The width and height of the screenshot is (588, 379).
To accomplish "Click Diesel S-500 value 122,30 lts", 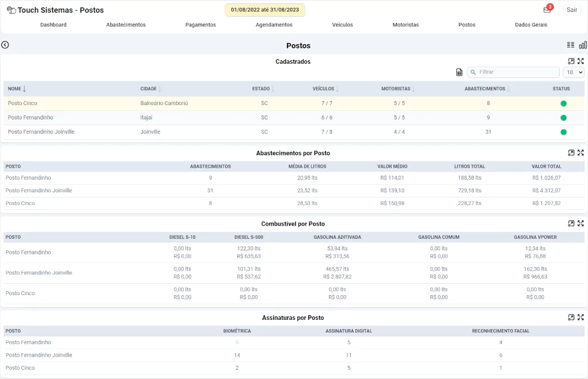I will tap(249, 249).
